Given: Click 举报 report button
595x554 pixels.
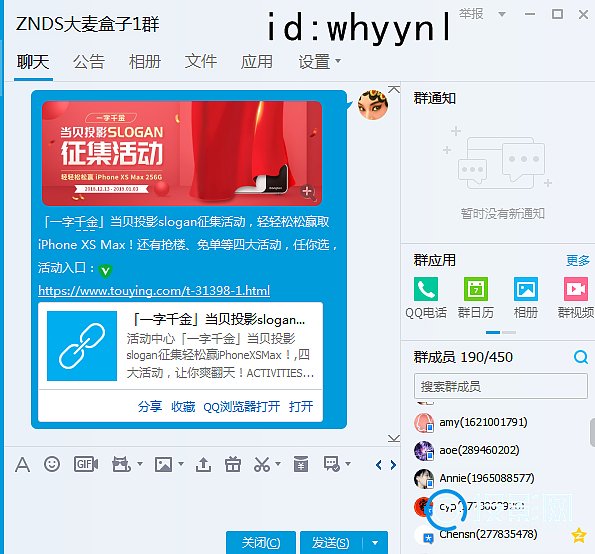Looking at the screenshot, I should (471, 14).
